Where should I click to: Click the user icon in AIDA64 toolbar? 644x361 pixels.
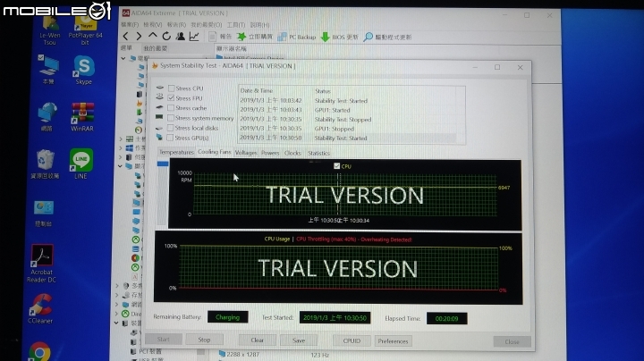tap(180, 37)
